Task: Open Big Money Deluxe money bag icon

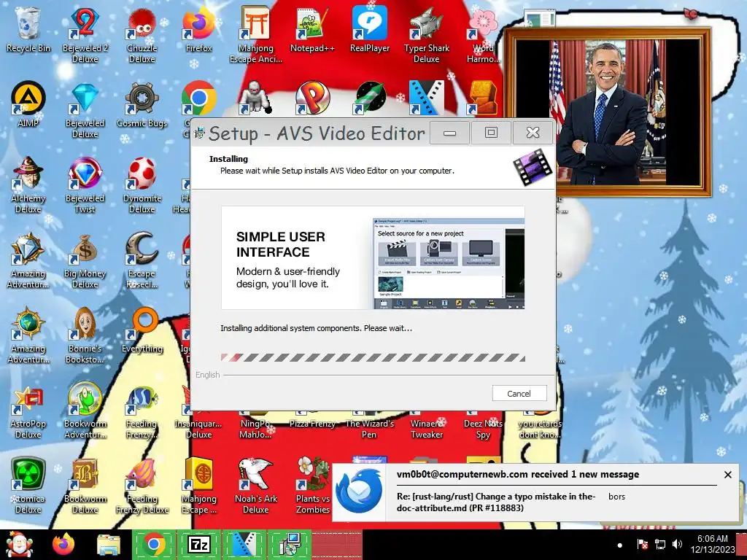Action: pos(85,260)
